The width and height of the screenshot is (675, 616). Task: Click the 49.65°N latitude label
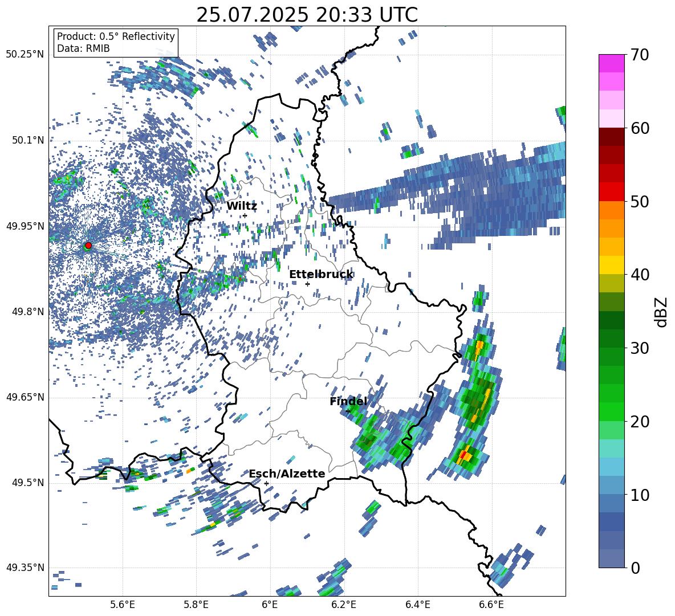[x=25, y=397]
